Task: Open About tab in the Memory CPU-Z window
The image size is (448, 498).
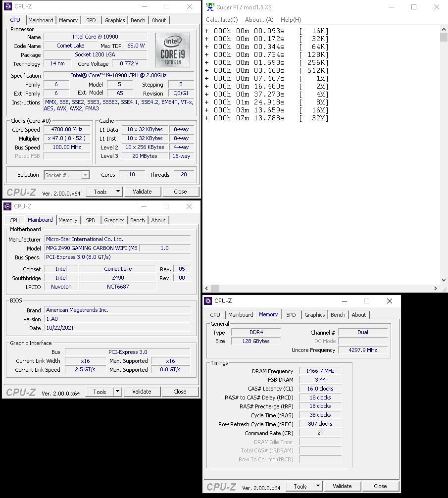Action: (359, 315)
